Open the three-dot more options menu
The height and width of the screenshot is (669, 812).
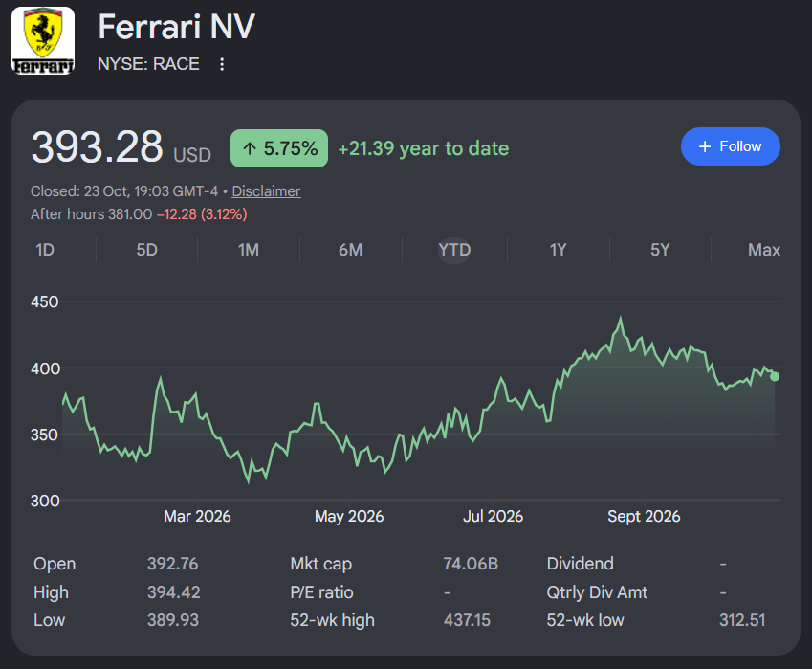pos(222,64)
